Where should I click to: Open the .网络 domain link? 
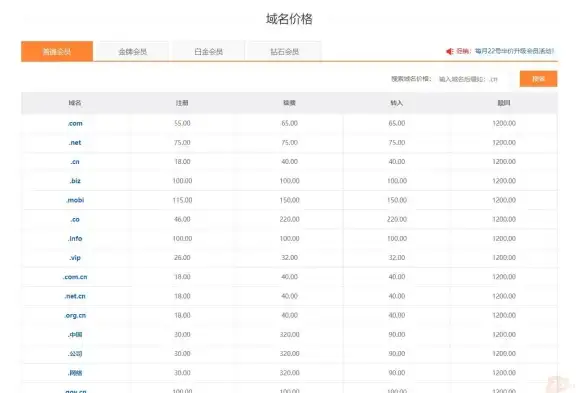click(x=75, y=373)
